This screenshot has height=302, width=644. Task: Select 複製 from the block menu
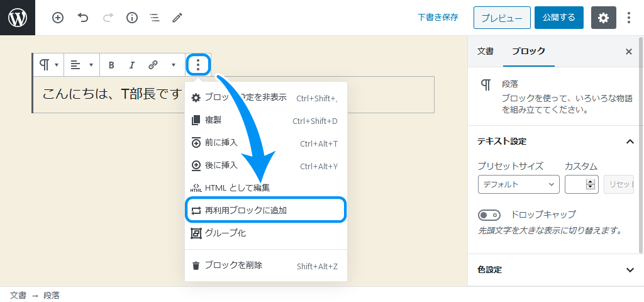[265, 121]
